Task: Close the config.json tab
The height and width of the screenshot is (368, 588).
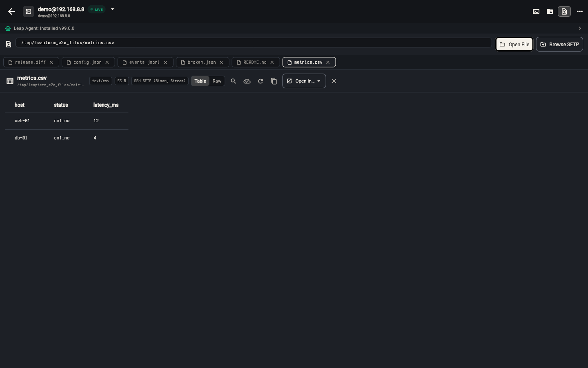Action: click(107, 62)
